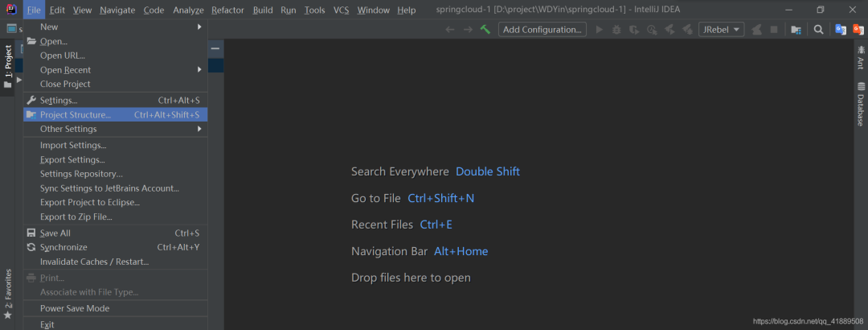The width and height of the screenshot is (868, 330).
Task: Open Project Structure from toolbar folder icon
Action: click(796, 30)
